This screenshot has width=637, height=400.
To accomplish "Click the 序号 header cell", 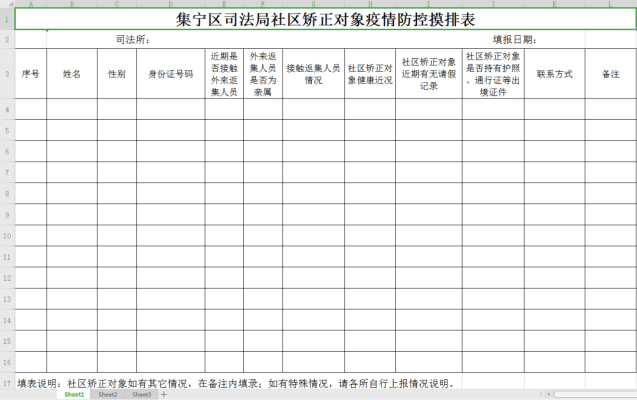I will point(31,74).
